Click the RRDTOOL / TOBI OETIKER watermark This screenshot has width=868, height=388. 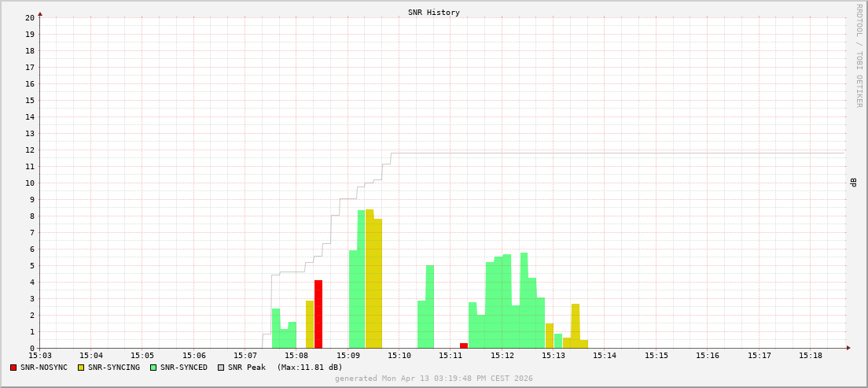859,55
